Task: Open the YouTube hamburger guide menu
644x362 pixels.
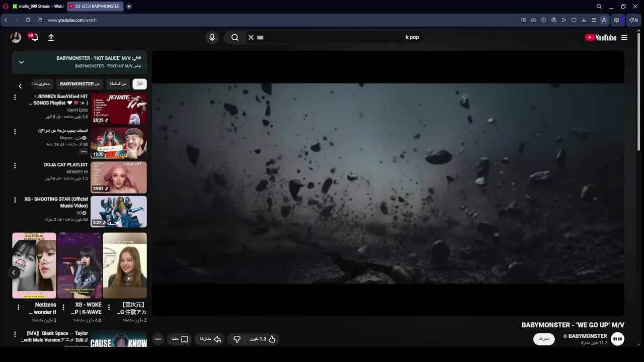Action: (624, 37)
